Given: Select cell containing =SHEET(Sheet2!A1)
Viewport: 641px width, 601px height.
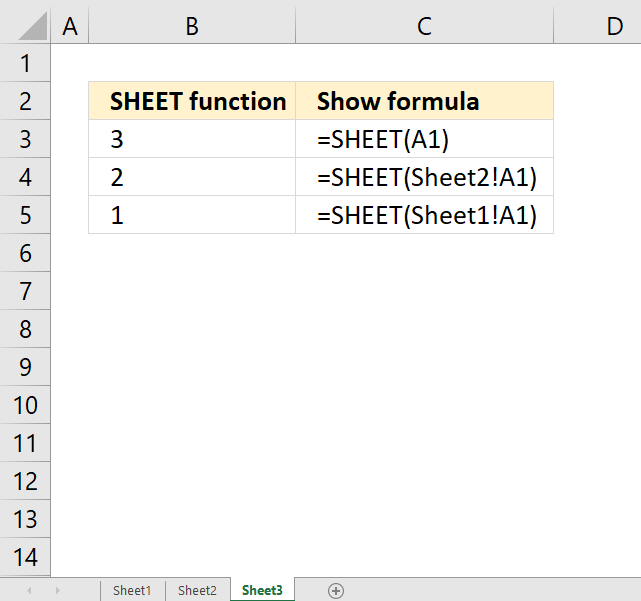Looking at the screenshot, I should [424, 177].
